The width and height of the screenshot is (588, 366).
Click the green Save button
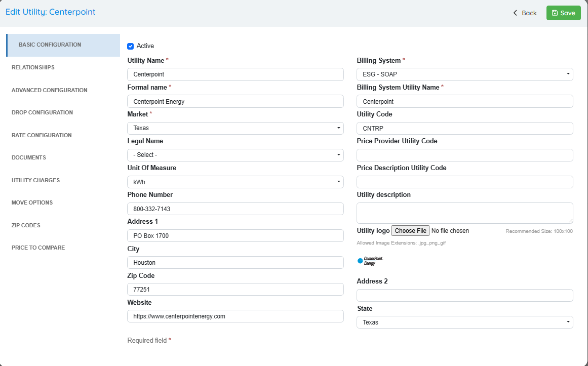point(563,13)
